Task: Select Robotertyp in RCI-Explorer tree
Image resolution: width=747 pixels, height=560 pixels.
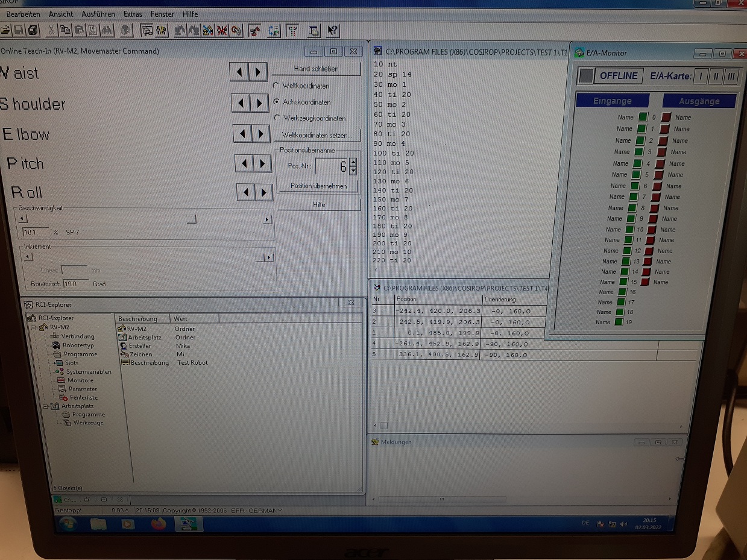Action: [78, 345]
